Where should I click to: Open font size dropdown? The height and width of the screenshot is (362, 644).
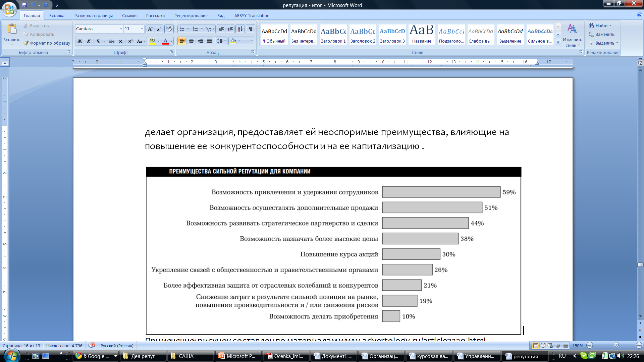tap(142, 29)
